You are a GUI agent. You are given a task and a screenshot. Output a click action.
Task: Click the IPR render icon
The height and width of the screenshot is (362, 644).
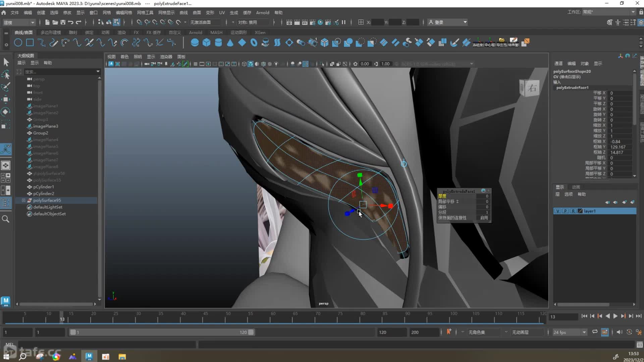[x=305, y=22]
